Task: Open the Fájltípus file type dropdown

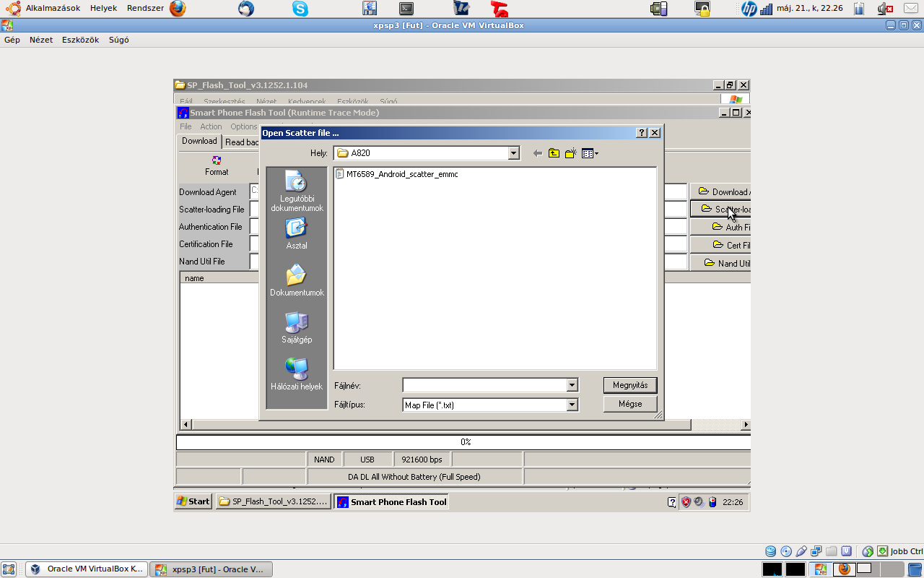Action: coord(572,405)
